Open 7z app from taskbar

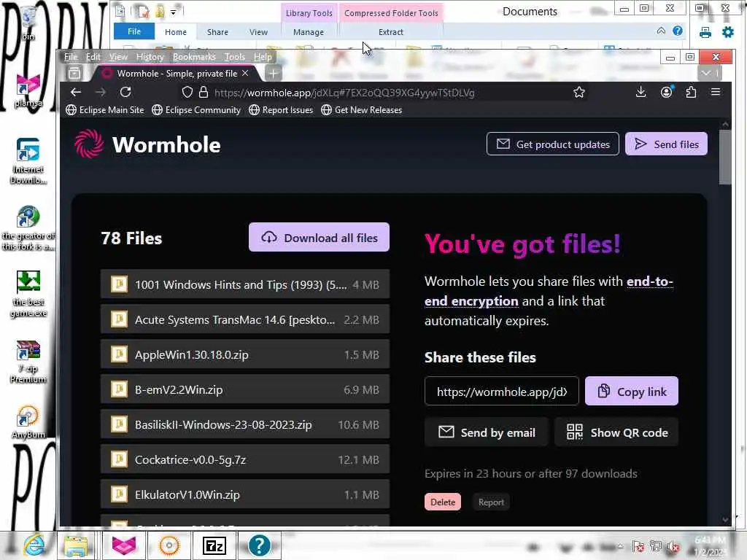[x=214, y=545]
